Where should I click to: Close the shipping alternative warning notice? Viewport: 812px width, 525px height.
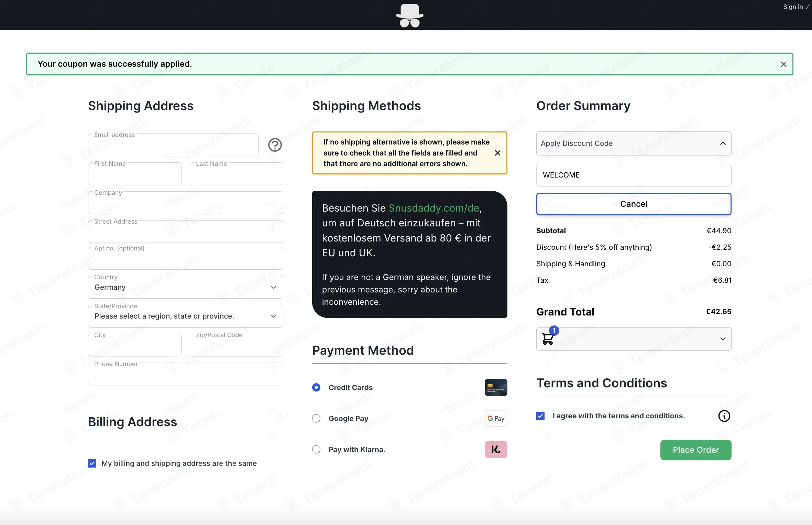tap(497, 153)
